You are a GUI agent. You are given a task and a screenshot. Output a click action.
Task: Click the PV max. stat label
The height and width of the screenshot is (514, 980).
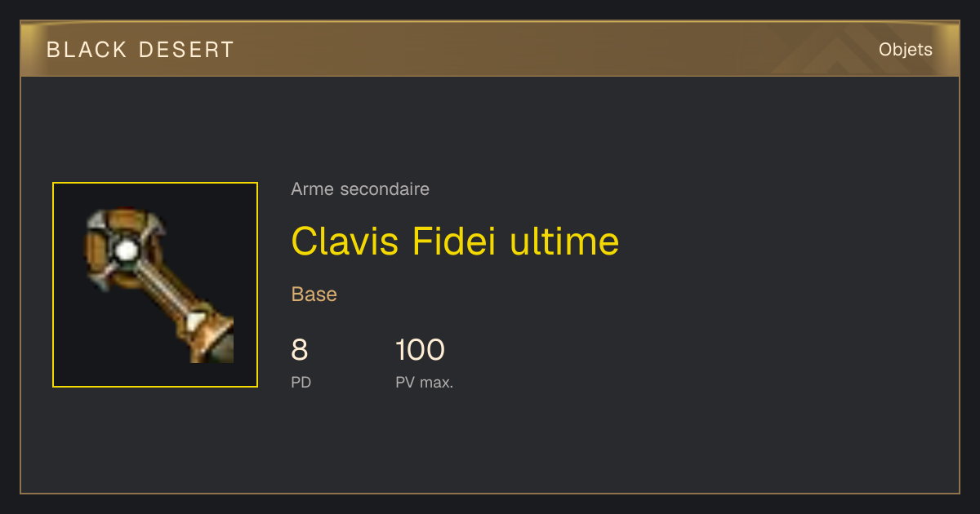click(425, 382)
